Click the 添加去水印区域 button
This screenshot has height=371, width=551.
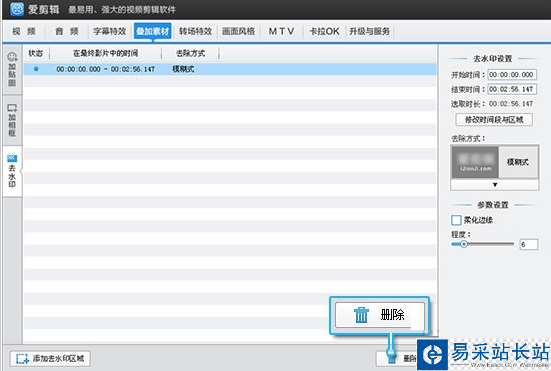coord(50,358)
